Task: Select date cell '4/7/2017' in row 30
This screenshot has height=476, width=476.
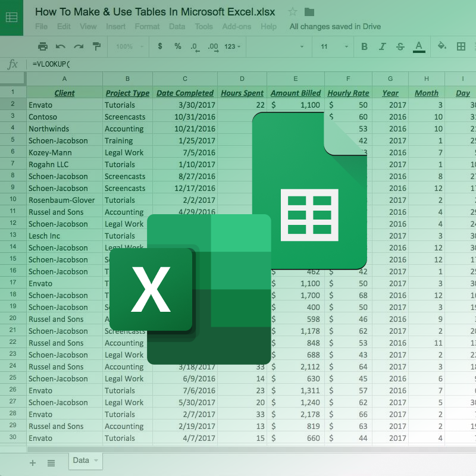Action: (x=185, y=438)
